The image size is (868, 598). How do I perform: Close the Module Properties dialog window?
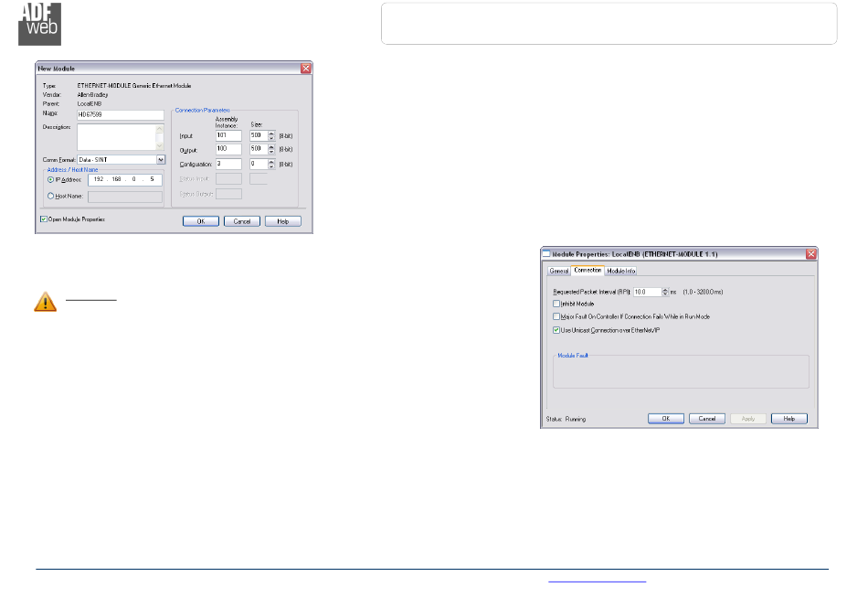tap(810, 253)
